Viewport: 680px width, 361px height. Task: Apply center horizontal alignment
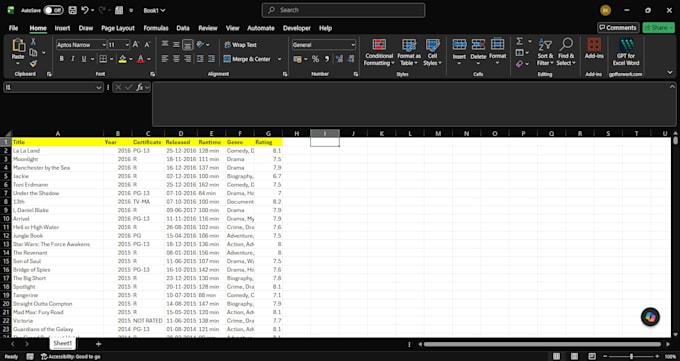176,59
